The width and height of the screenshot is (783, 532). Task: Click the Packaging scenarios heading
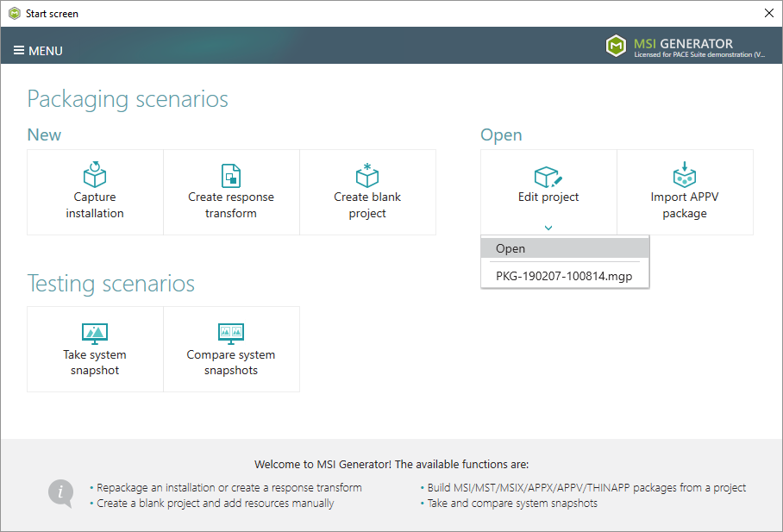coord(128,99)
